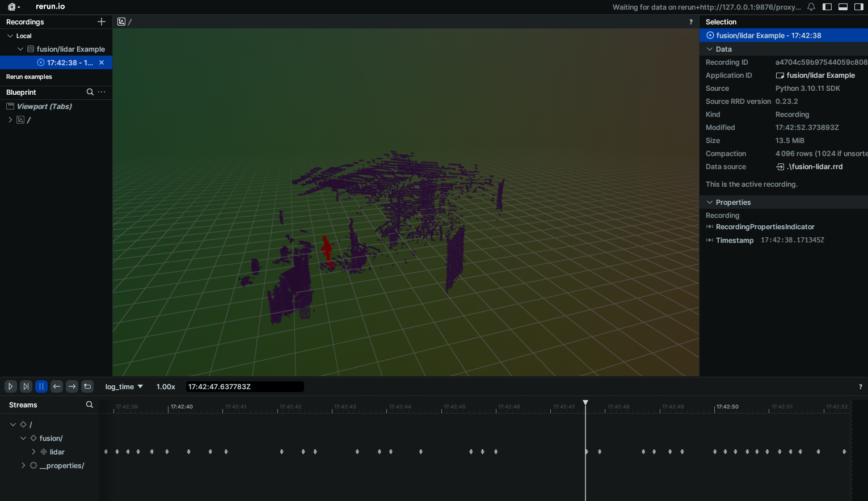Collapse the fusion/lidar Example recordings node

(x=20, y=49)
